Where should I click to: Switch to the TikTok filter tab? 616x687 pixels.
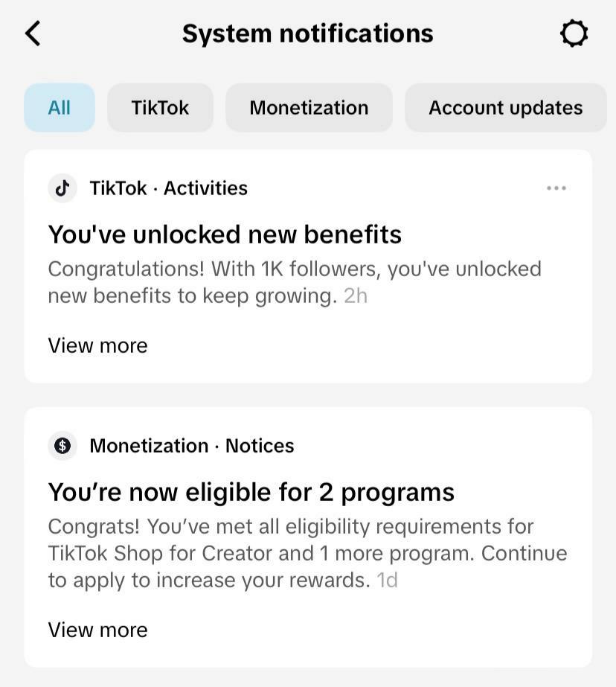click(160, 108)
